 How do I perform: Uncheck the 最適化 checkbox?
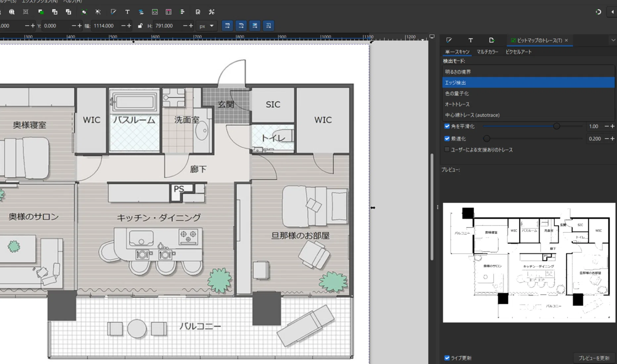coord(447,138)
